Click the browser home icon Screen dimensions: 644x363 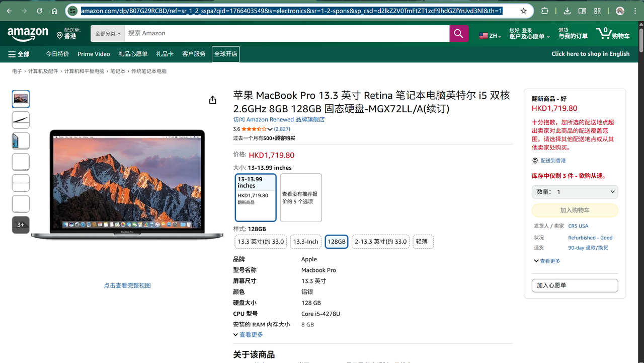(54, 11)
